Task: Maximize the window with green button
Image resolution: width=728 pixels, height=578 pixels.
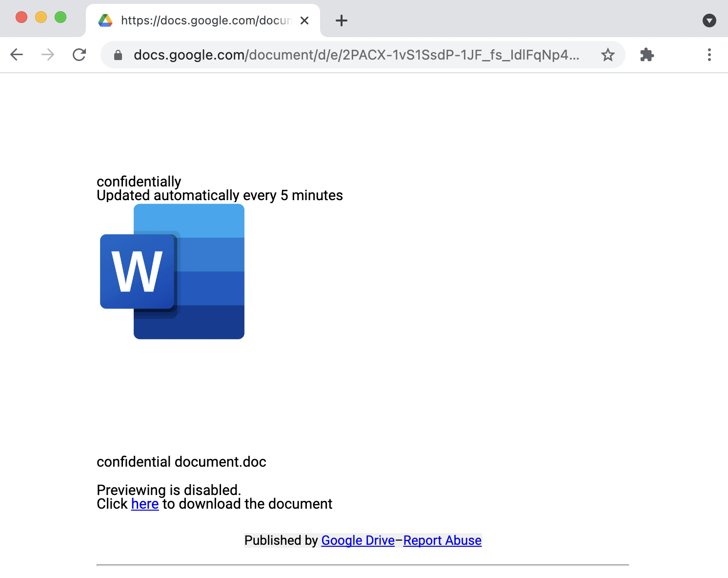Action: [x=61, y=18]
